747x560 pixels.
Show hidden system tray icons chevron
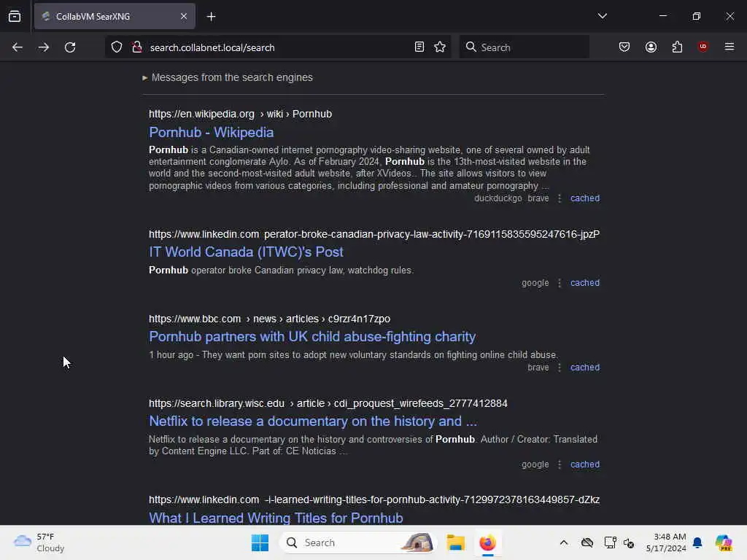point(564,542)
